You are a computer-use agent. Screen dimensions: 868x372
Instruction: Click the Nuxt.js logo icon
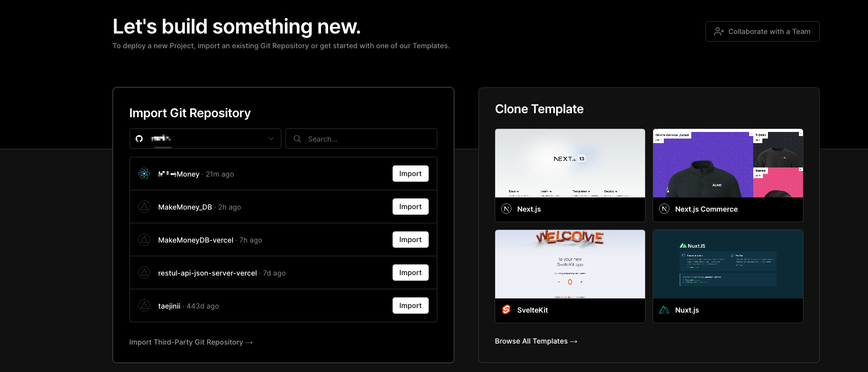pyautogui.click(x=664, y=310)
